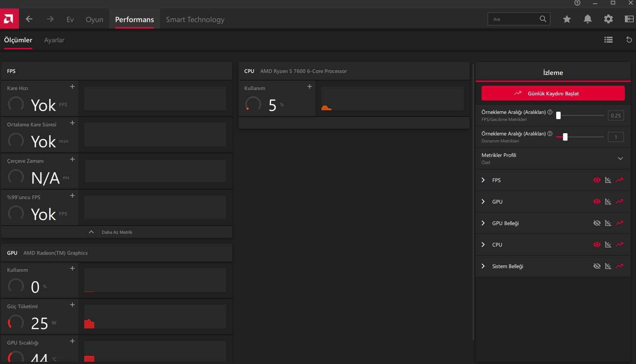This screenshot has width=636, height=364.
Task: Click plus for GPU Sıcaklığı
Action: (x=72, y=341)
